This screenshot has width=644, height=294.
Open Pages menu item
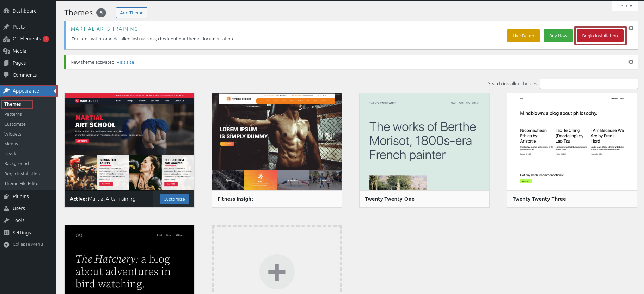click(x=28, y=63)
